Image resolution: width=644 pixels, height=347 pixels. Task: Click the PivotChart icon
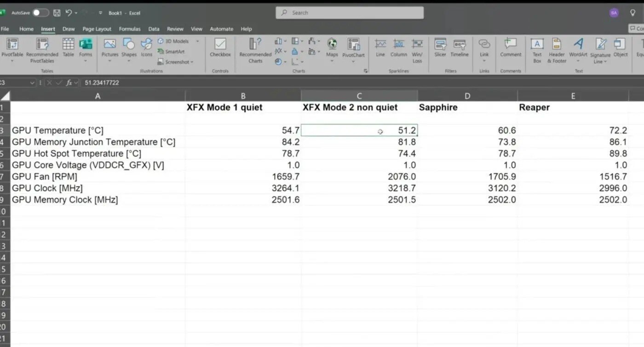[x=353, y=44]
